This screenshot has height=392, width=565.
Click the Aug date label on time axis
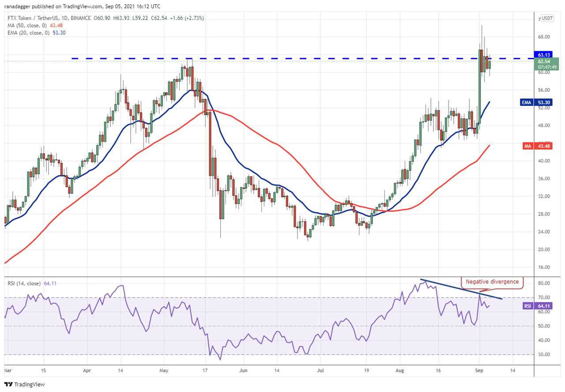tap(401, 369)
